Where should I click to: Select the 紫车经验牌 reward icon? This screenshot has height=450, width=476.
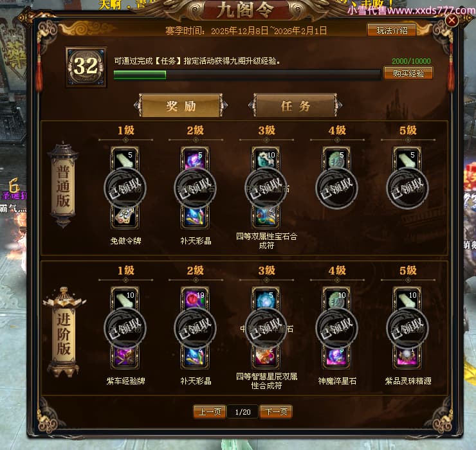click(125, 357)
